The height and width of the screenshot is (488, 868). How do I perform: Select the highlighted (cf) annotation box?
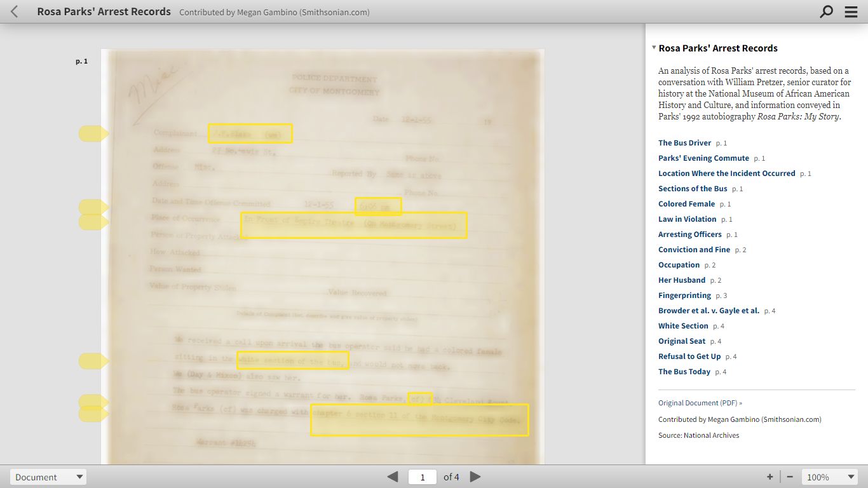420,398
